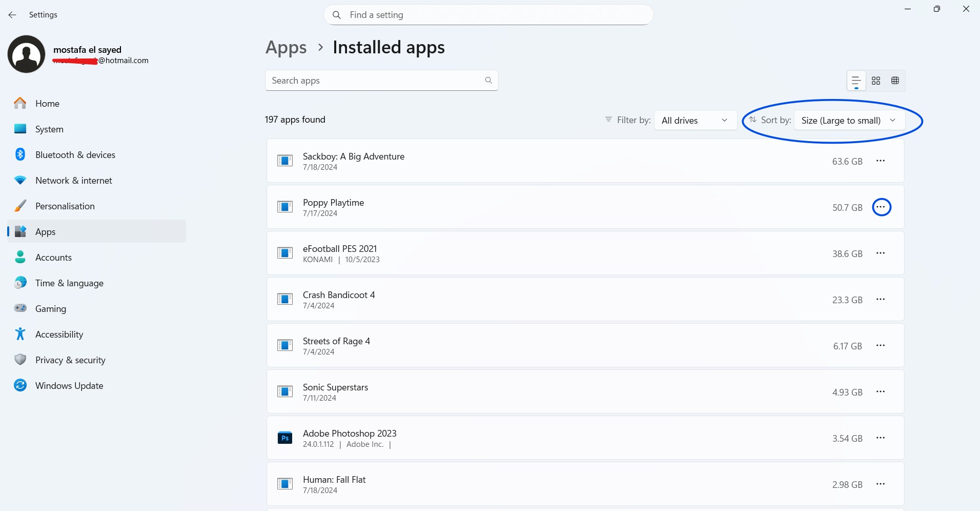Expand the Filter by All drives dropdown
This screenshot has height=511, width=980.
(x=695, y=121)
